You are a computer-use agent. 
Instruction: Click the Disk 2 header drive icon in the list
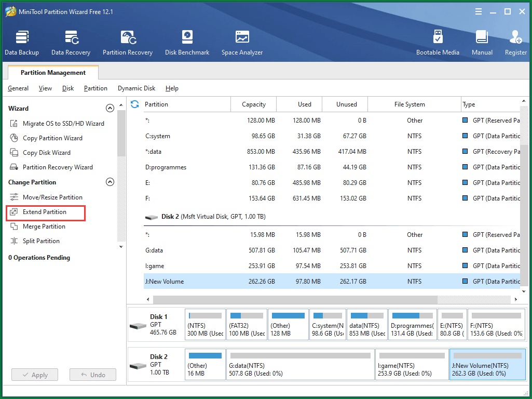pos(152,217)
